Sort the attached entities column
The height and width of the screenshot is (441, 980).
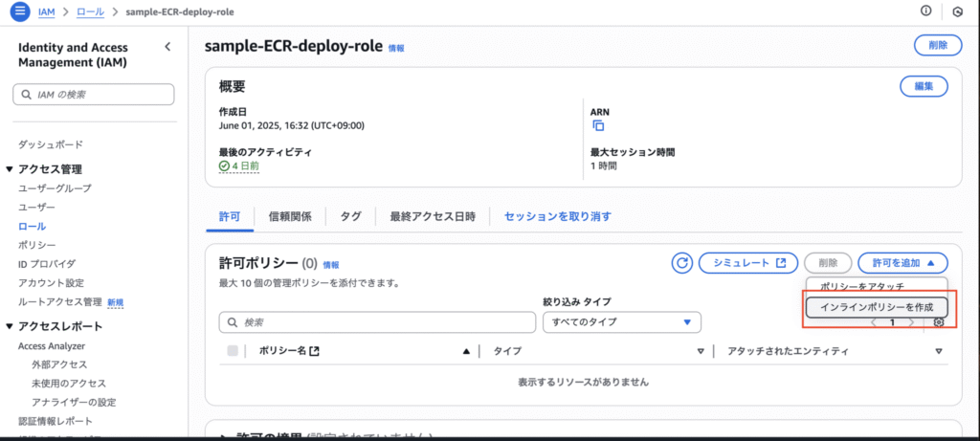click(x=939, y=352)
